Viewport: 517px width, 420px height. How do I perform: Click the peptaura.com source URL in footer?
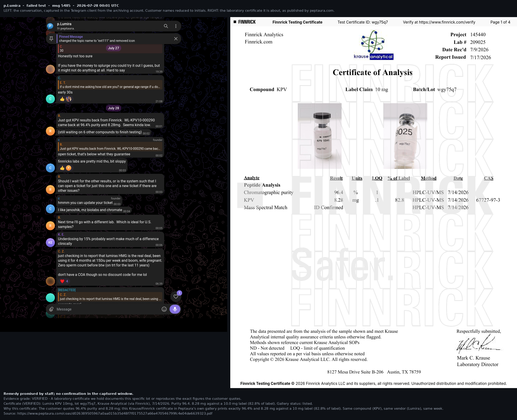click(115, 413)
